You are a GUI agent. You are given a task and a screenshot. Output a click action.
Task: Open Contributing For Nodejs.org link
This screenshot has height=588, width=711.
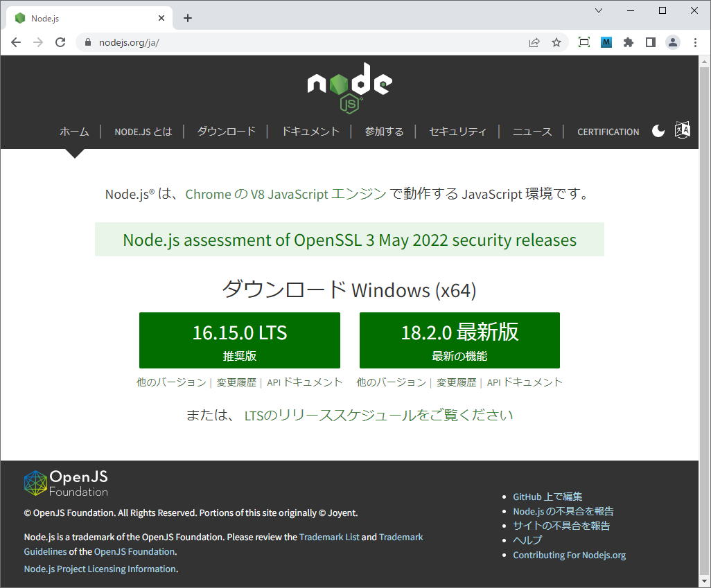click(569, 555)
